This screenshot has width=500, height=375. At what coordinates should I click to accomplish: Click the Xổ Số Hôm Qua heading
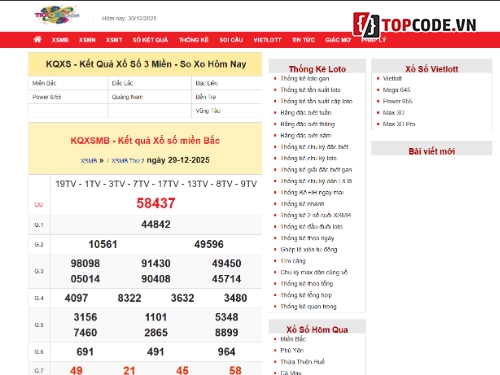[x=317, y=330]
